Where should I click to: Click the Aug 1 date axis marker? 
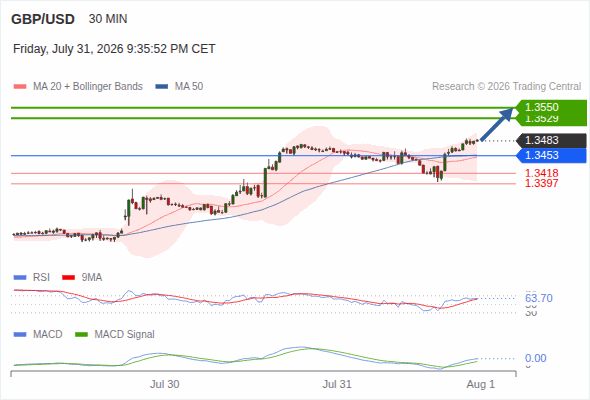click(x=481, y=385)
